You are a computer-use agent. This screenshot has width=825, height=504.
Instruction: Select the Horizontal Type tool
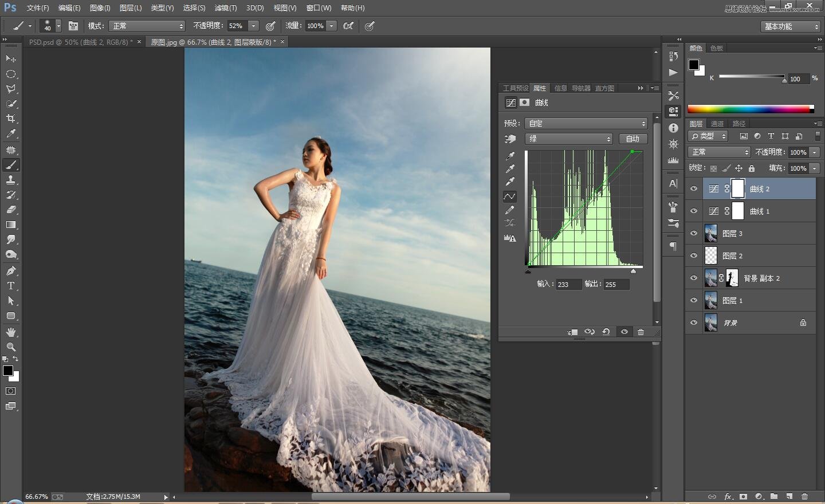pyautogui.click(x=11, y=286)
